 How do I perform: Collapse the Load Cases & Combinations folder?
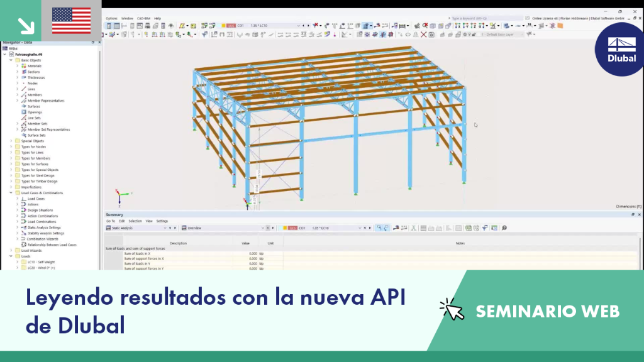click(11, 193)
